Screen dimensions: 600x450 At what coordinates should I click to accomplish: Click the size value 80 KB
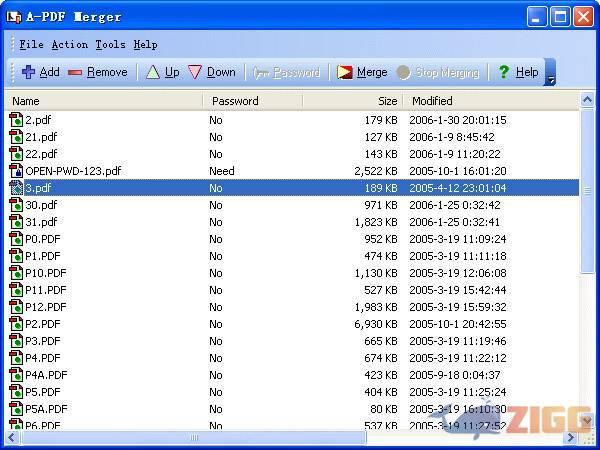click(384, 409)
